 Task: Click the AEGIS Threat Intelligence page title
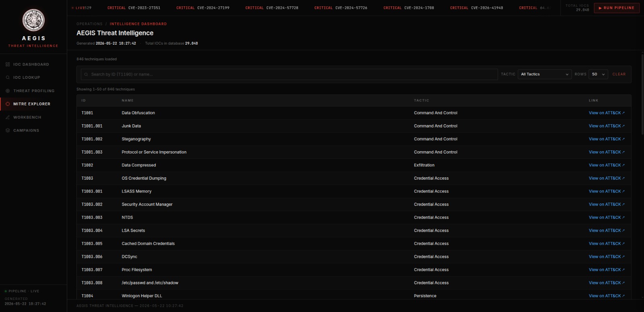(x=115, y=33)
